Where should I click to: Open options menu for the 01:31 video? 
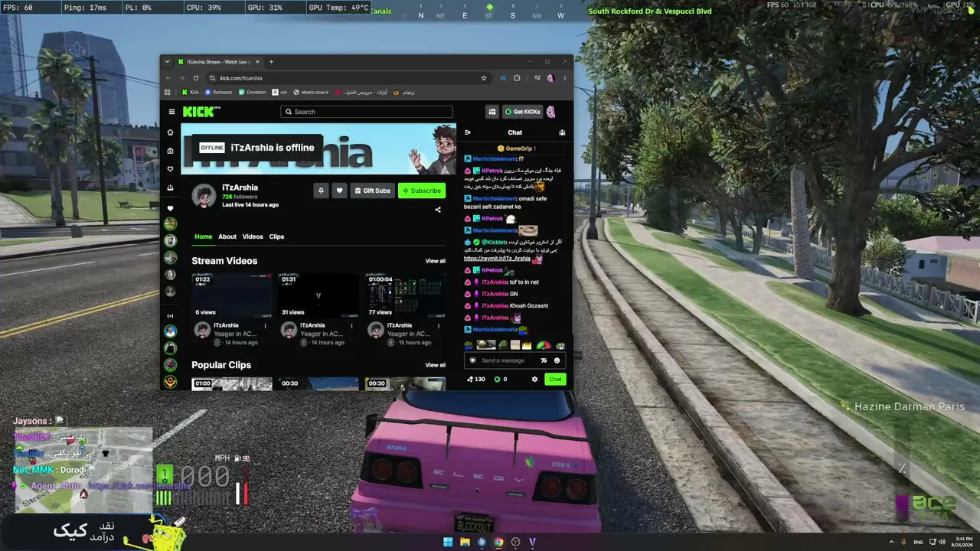(x=352, y=325)
